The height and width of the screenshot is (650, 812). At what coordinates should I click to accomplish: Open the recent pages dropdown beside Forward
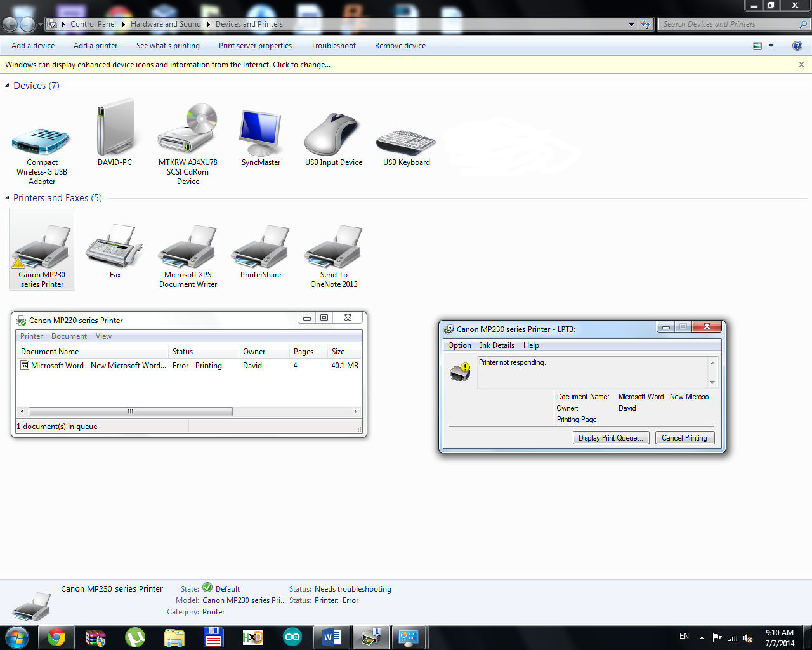(40, 25)
